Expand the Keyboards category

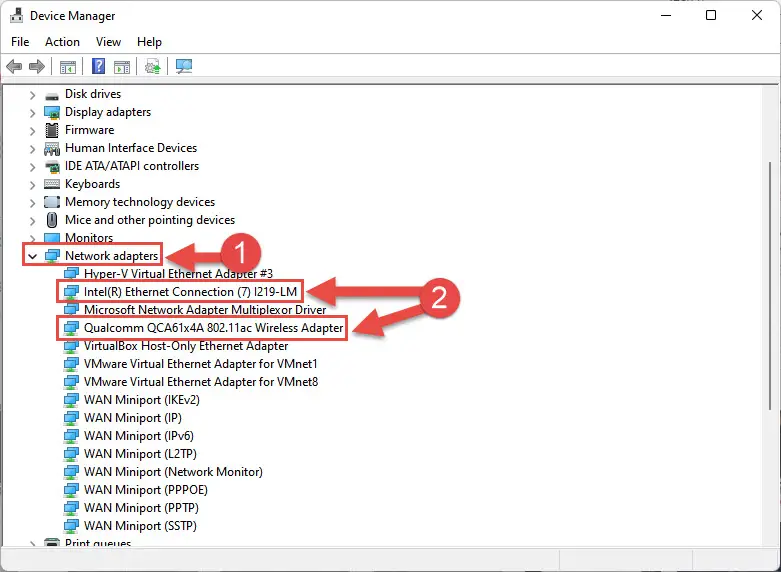[32, 184]
